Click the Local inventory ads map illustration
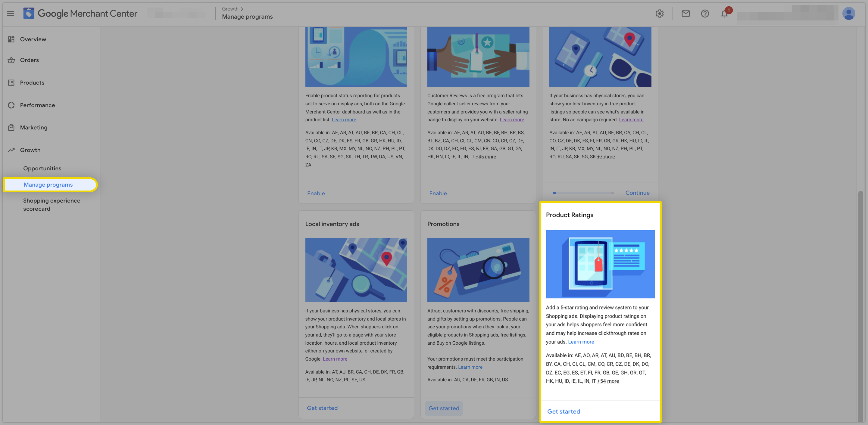The image size is (868, 425). click(356, 270)
